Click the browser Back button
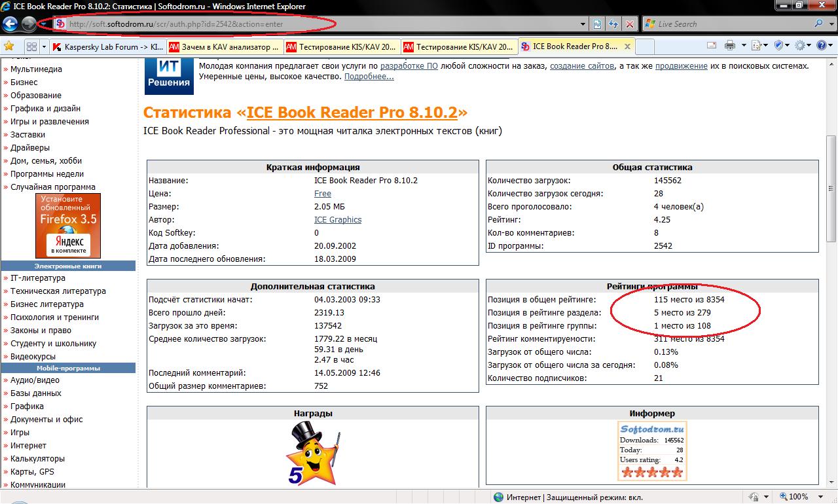 coord(10,24)
